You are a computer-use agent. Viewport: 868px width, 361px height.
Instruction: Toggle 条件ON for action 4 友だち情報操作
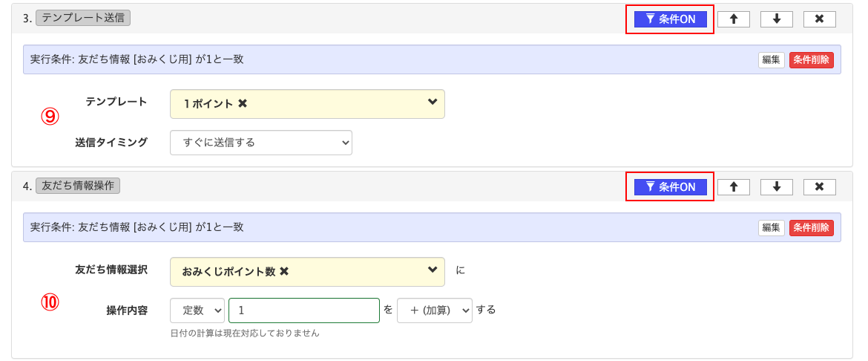tap(671, 187)
